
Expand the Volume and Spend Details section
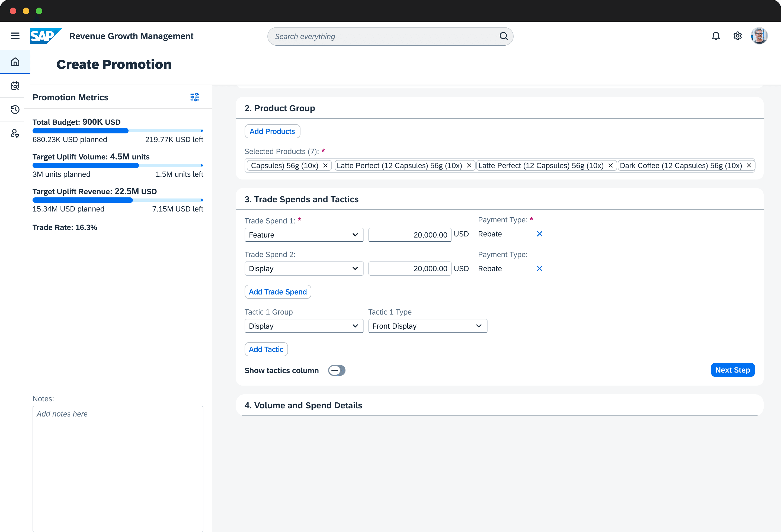(500, 405)
